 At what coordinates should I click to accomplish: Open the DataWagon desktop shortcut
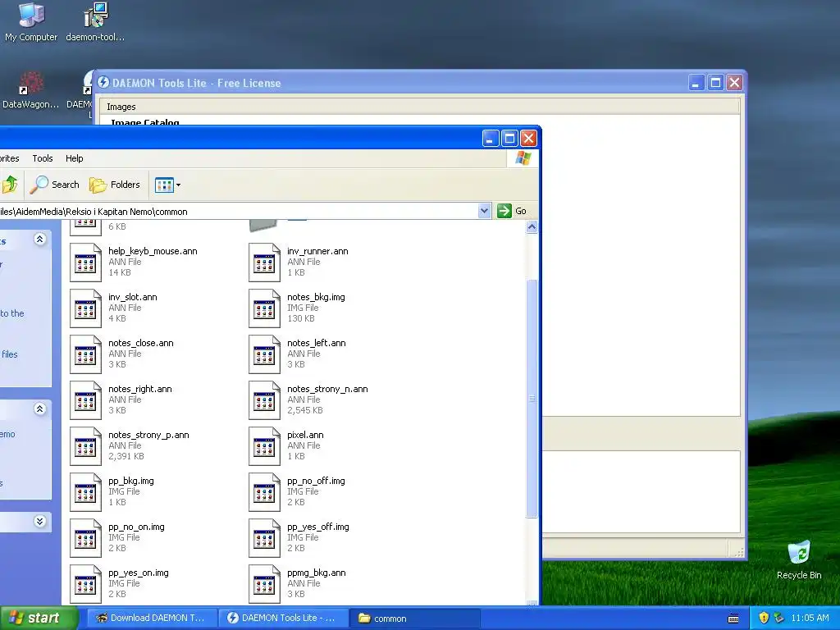coord(30,90)
